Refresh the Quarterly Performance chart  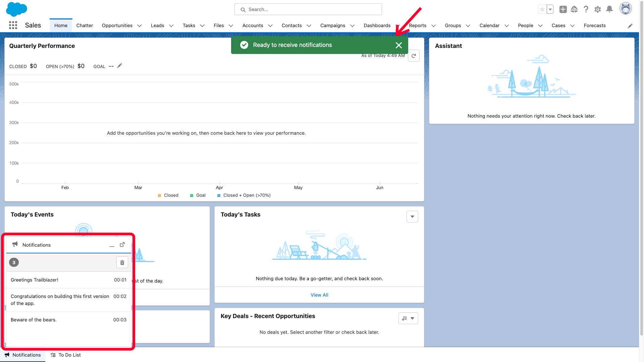point(414,56)
